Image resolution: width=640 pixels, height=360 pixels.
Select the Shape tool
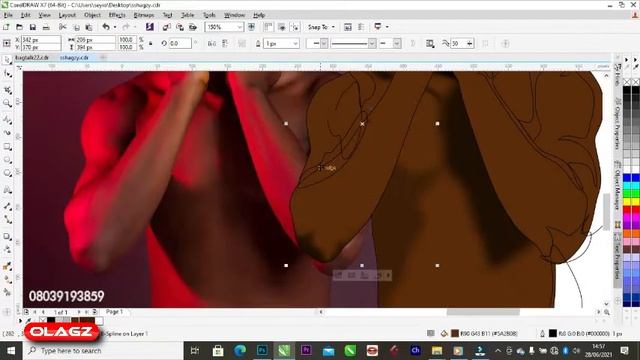pos(7,74)
